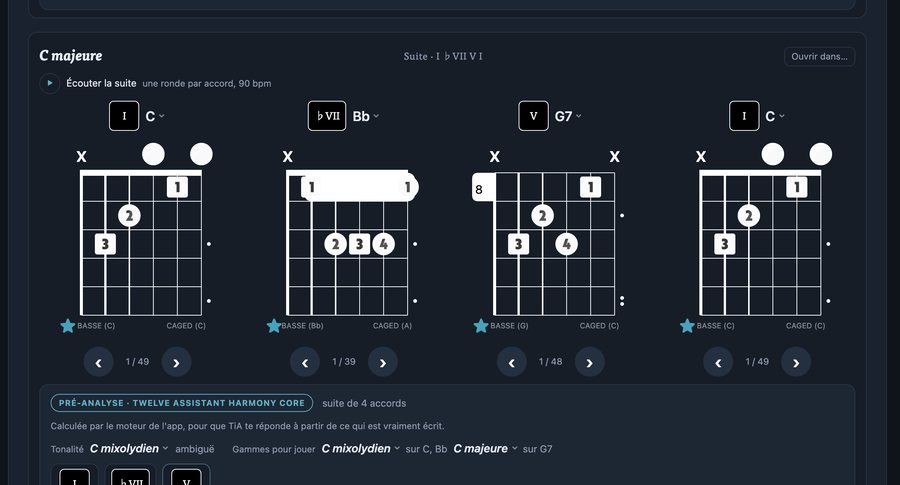Click the star icon by BASSE (C) first diagram
This screenshot has height=485, width=900.
[x=68, y=325]
